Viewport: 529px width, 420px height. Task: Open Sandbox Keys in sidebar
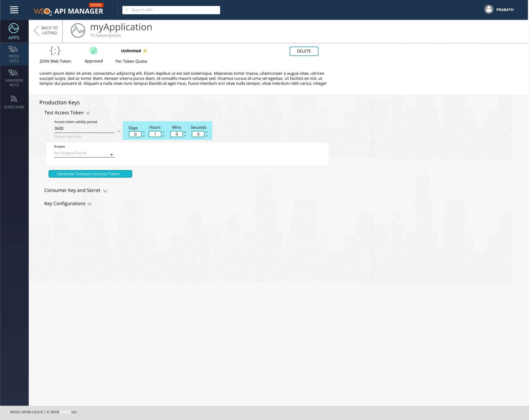14,78
